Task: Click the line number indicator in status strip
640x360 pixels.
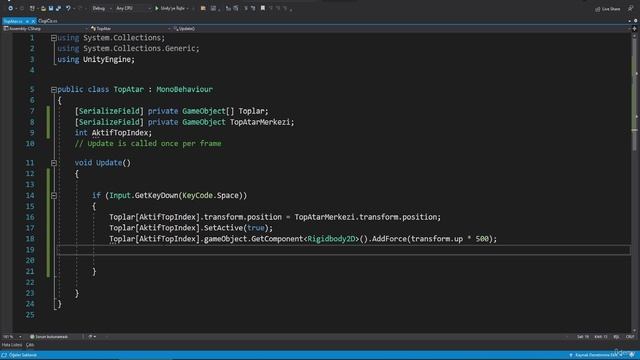Action: click(x=583, y=337)
